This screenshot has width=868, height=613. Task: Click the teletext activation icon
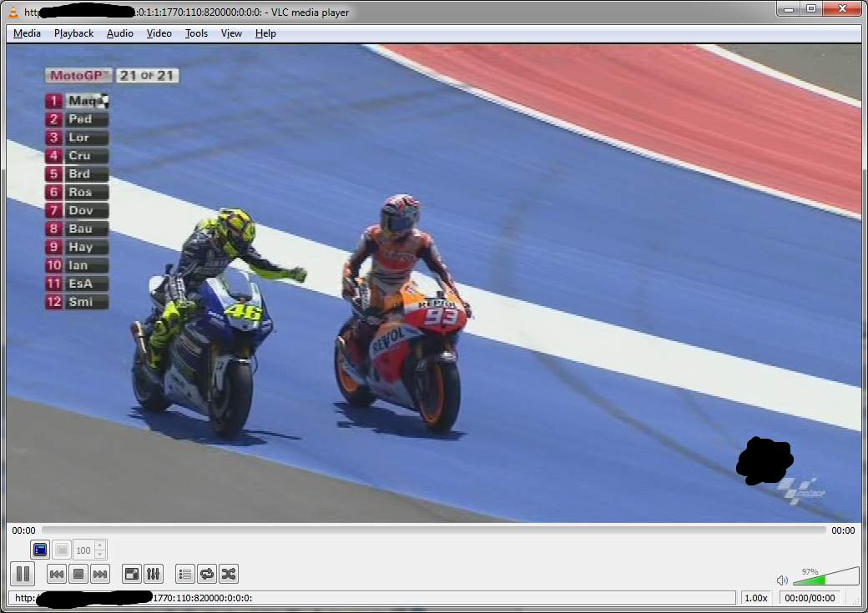40,550
